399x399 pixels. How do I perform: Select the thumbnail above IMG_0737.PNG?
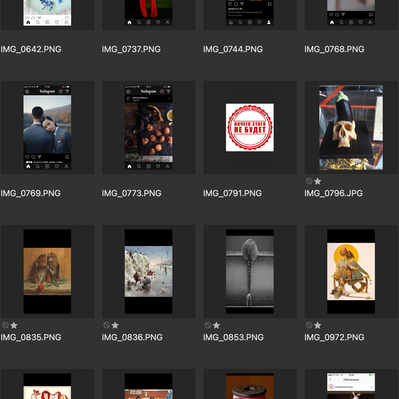pos(149,13)
